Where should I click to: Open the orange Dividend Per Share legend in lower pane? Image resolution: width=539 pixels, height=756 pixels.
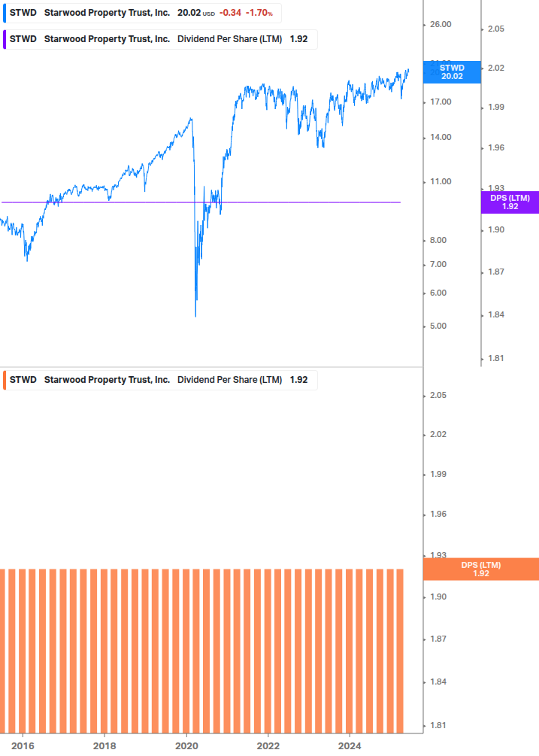160,380
